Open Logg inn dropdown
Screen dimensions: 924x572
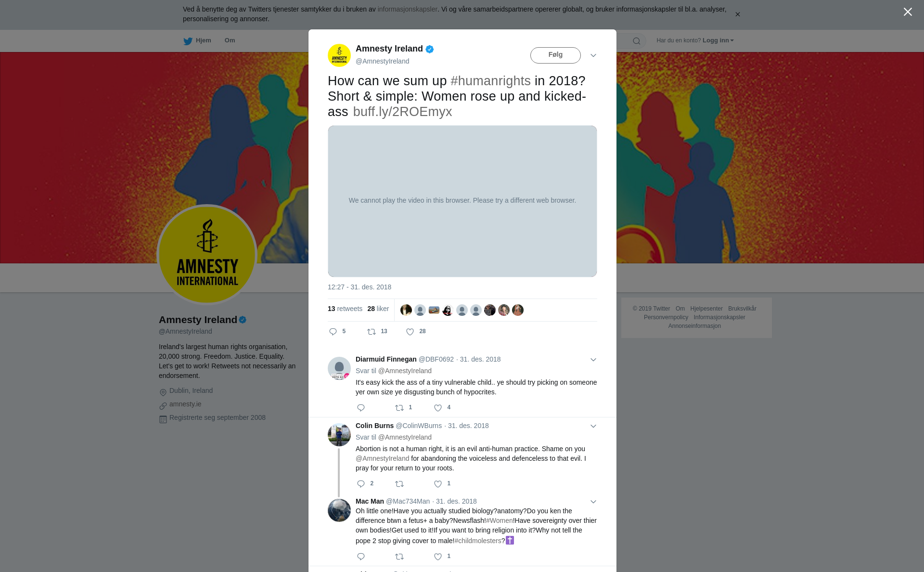(718, 40)
